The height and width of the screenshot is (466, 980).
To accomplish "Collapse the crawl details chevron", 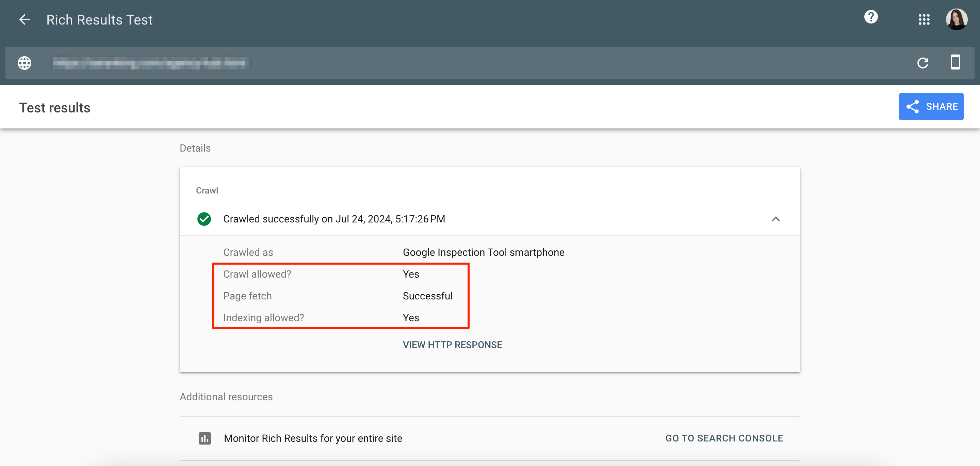I will 775,219.
